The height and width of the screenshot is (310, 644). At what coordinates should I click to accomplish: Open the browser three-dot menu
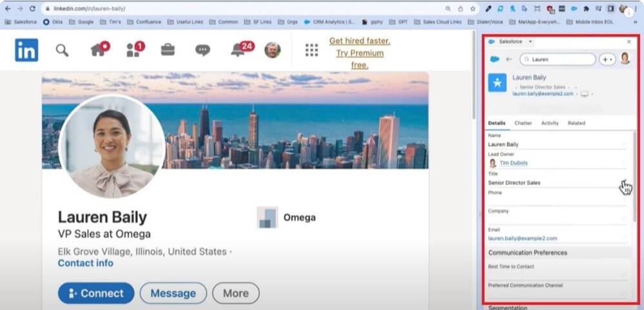[x=636, y=8]
